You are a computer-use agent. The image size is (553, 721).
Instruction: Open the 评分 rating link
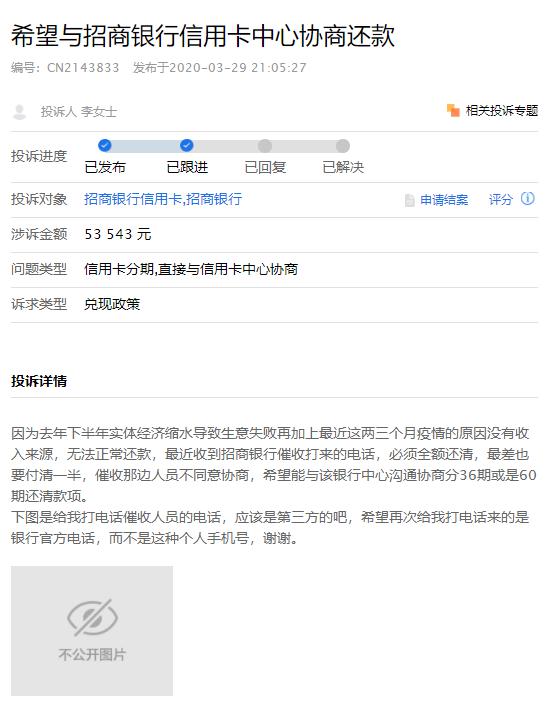pos(500,200)
